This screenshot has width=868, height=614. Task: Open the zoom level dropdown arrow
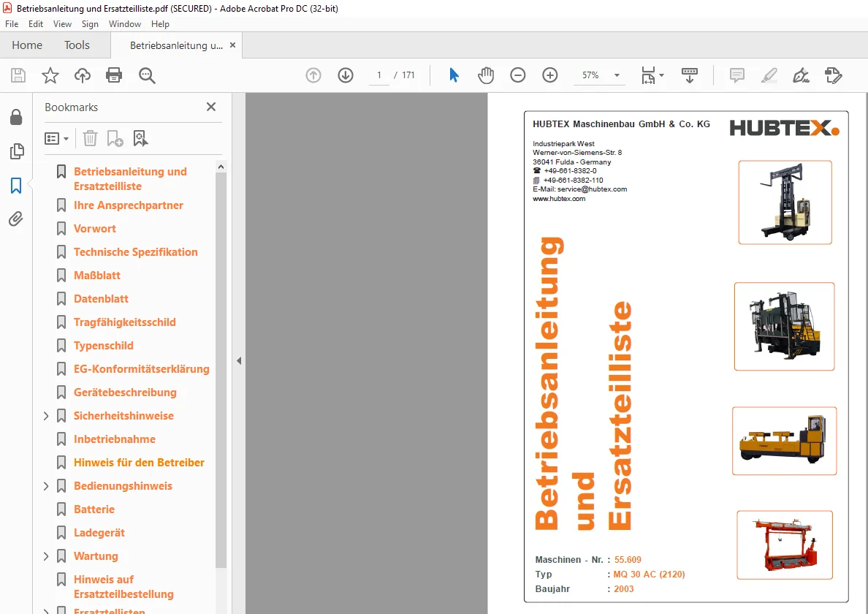pyautogui.click(x=617, y=75)
